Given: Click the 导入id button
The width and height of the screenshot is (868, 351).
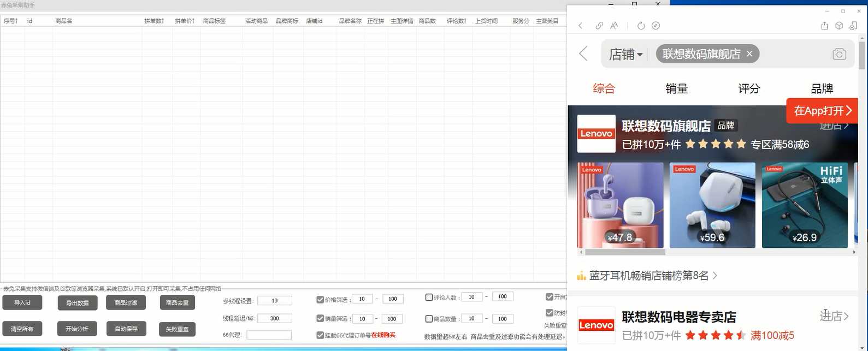Looking at the screenshot, I should (22, 302).
